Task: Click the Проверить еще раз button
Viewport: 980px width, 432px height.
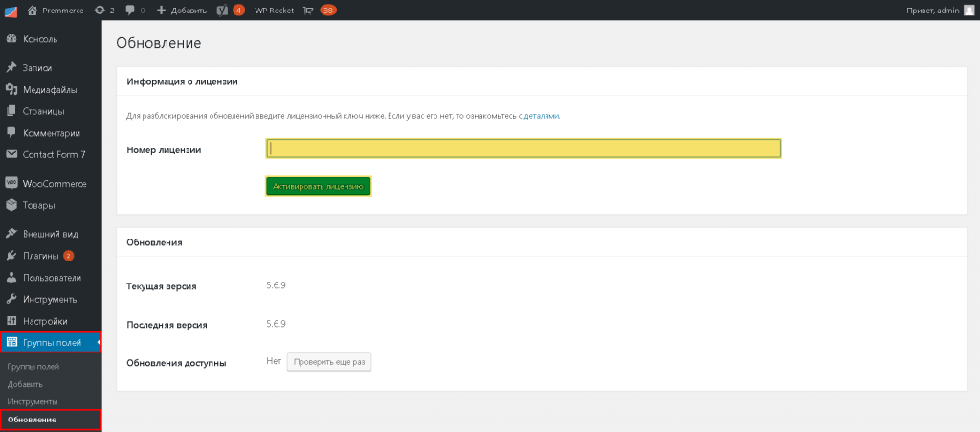Action: point(329,362)
